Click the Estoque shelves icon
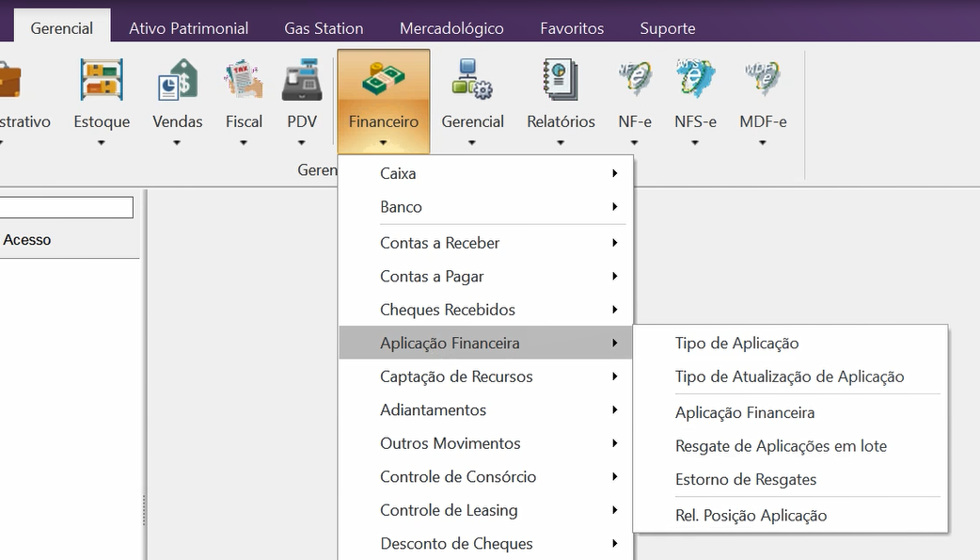The width and height of the screenshot is (980, 560). tap(102, 80)
